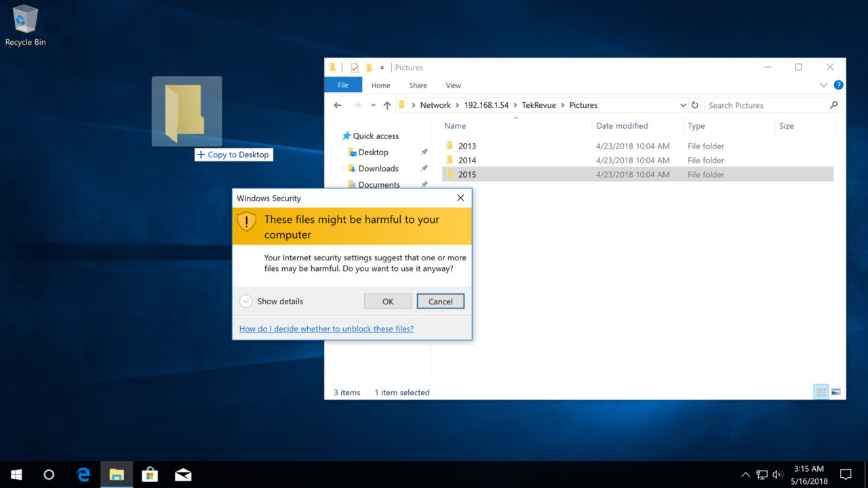Open the Home ribbon tab
Screen dimensions: 868x488
click(x=380, y=85)
